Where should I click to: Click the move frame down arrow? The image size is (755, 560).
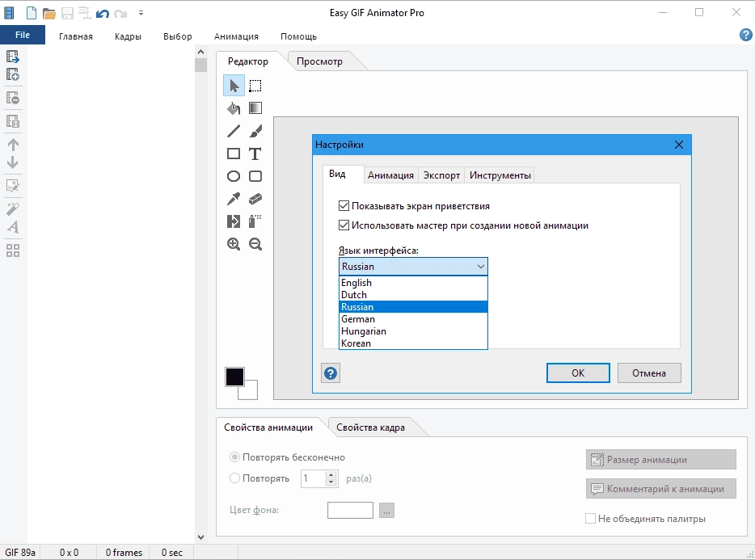13,162
